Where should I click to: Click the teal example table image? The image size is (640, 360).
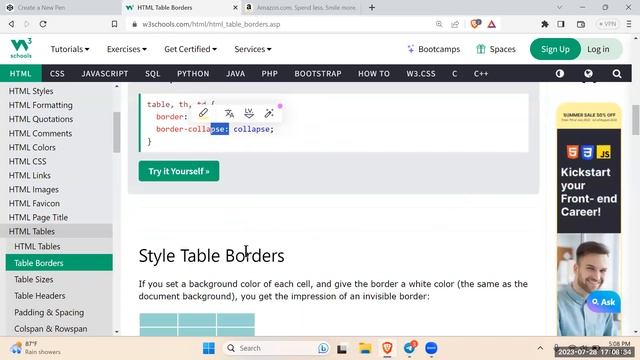click(197, 325)
